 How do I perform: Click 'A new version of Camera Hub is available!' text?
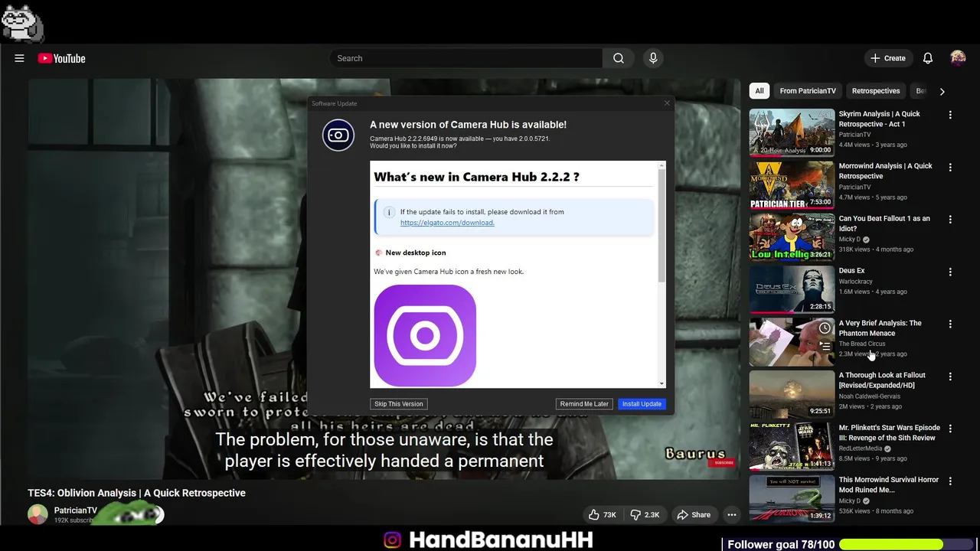click(468, 125)
